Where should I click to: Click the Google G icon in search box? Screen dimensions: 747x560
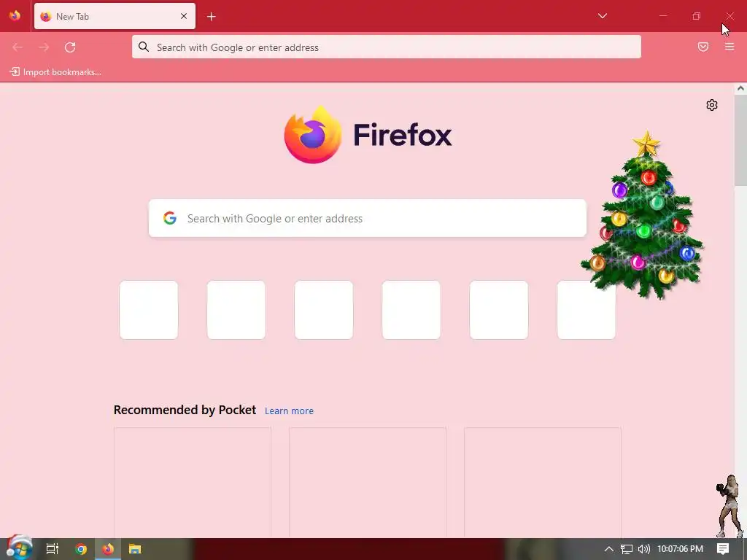click(170, 218)
